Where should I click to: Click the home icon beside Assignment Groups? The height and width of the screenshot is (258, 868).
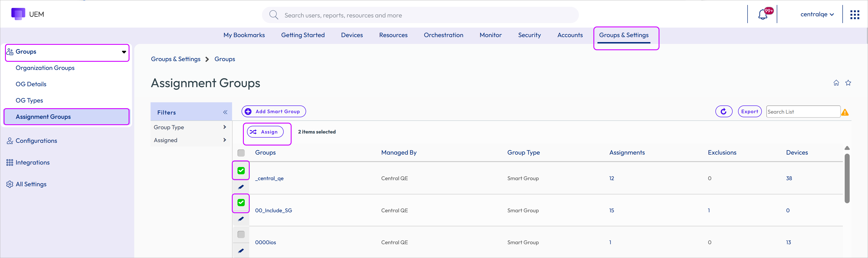click(836, 83)
